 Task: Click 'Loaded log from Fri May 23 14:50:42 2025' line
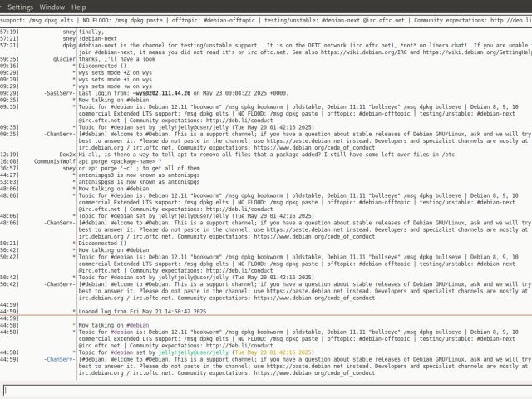142,312
